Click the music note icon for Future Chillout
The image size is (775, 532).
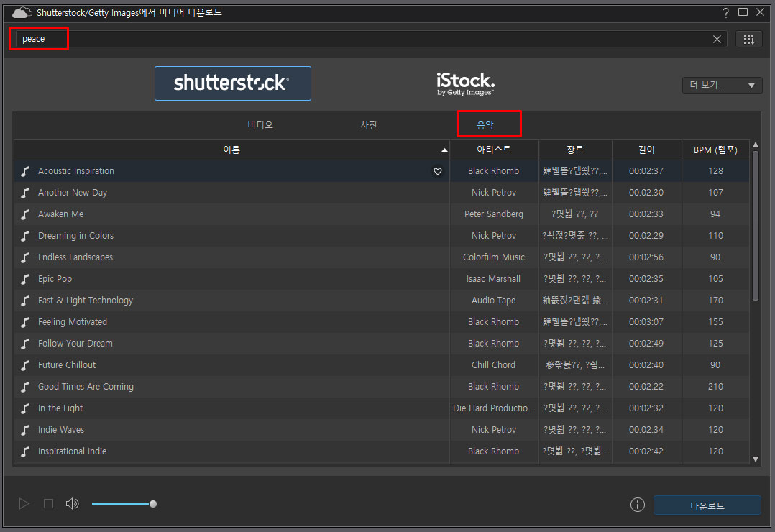(25, 365)
